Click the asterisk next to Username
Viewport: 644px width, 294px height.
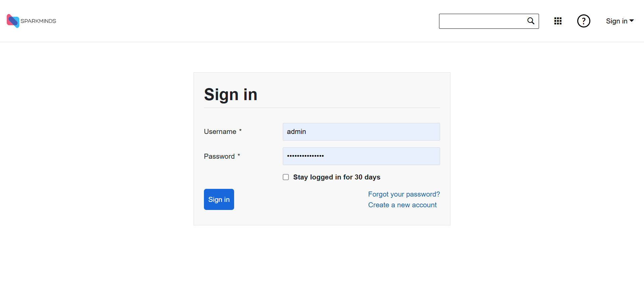point(240,131)
